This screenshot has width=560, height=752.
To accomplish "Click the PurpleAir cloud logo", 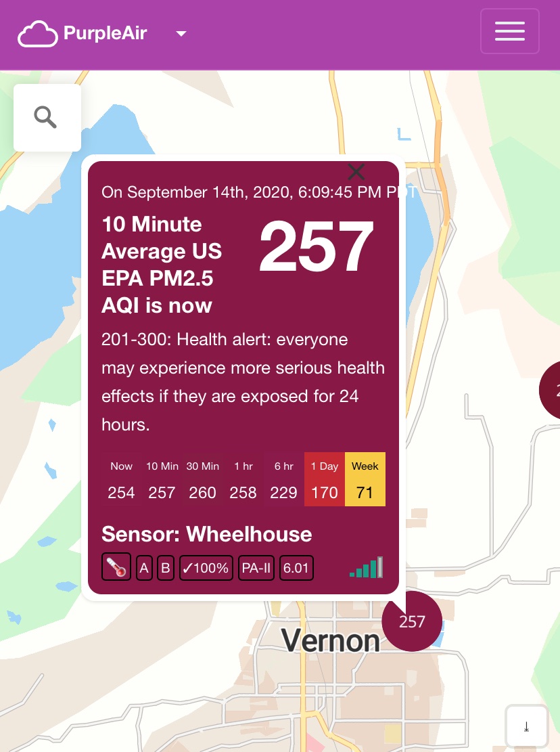I will pyautogui.click(x=38, y=34).
